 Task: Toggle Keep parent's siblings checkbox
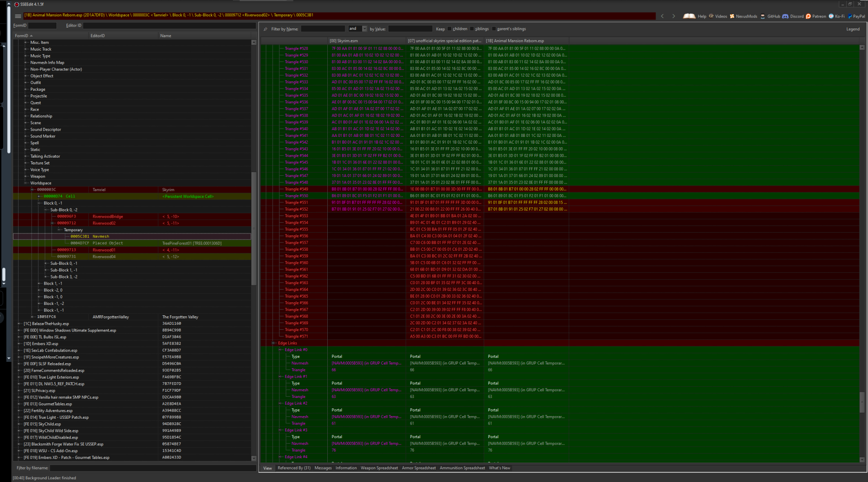coord(494,29)
